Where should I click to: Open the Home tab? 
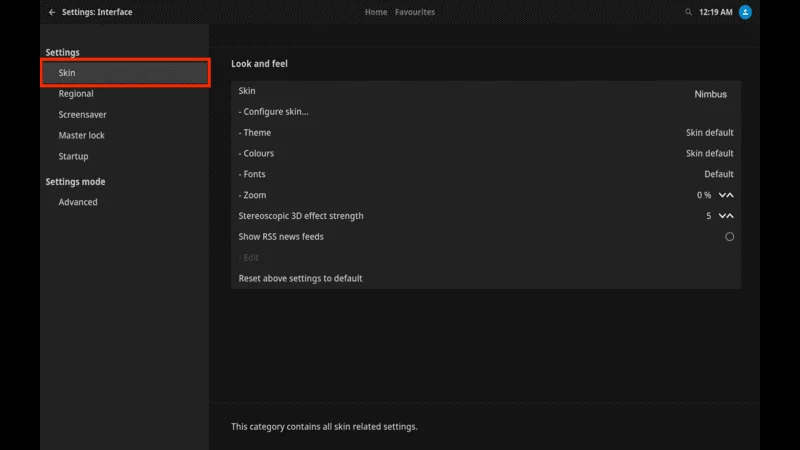pos(376,12)
